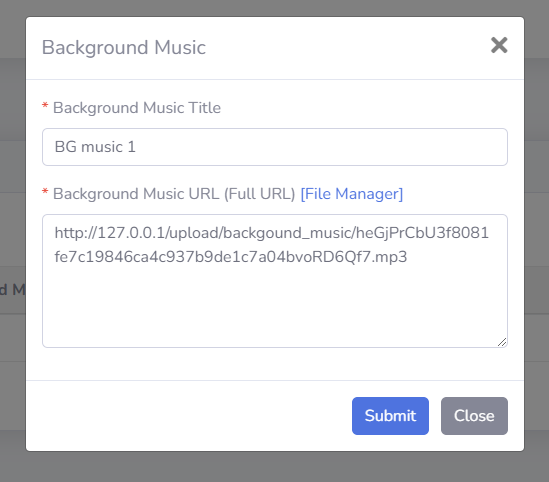This screenshot has width=549, height=482.
Task: Click the "Background Music Title" label
Action: (137, 108)
